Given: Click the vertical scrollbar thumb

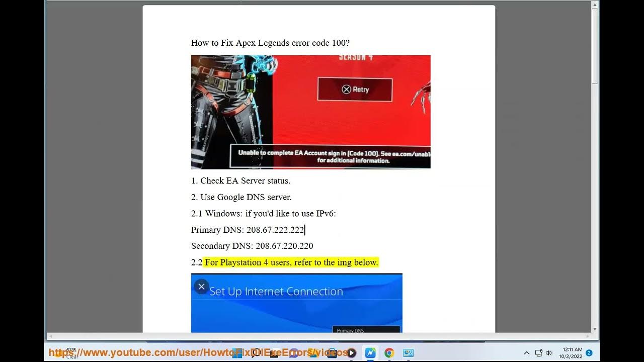Looking at the screenshot, I should point(595,46).
